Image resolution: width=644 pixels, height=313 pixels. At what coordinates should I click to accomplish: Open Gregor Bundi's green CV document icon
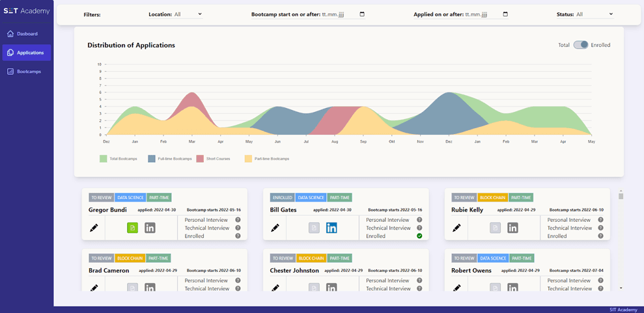[x=132, y=228]
